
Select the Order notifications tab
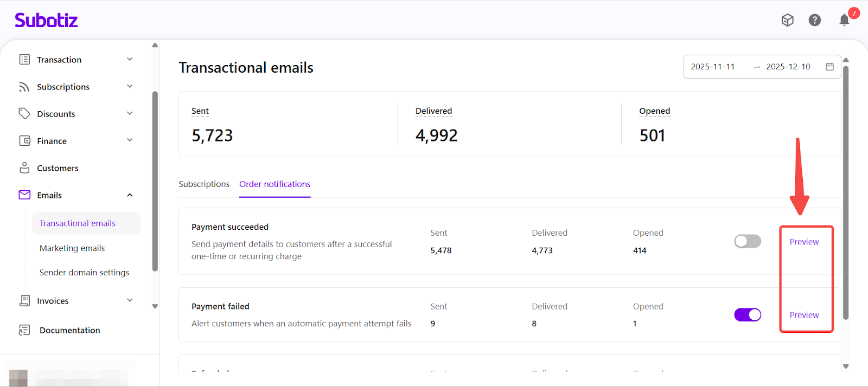(x=275, y=184)
